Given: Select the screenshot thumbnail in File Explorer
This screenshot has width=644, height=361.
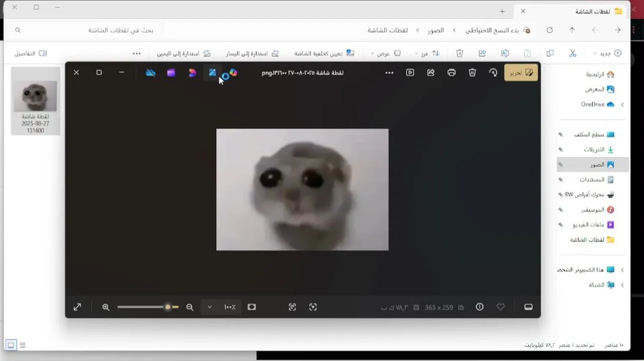Looking at the screenshot, I should 36,101.
